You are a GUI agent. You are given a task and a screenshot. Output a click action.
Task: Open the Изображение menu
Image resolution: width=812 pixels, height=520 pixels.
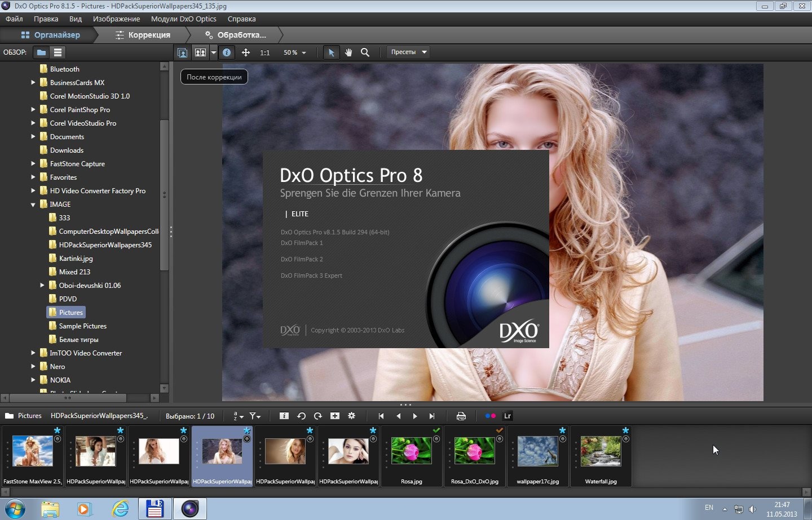(x=116, y=19)
